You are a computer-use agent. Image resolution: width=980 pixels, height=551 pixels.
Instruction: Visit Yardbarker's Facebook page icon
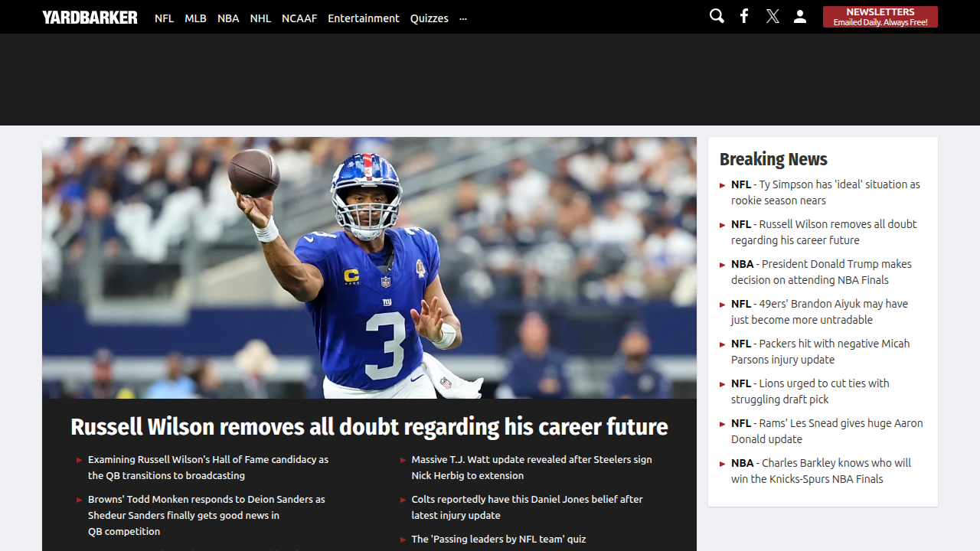tap(744, 16)
